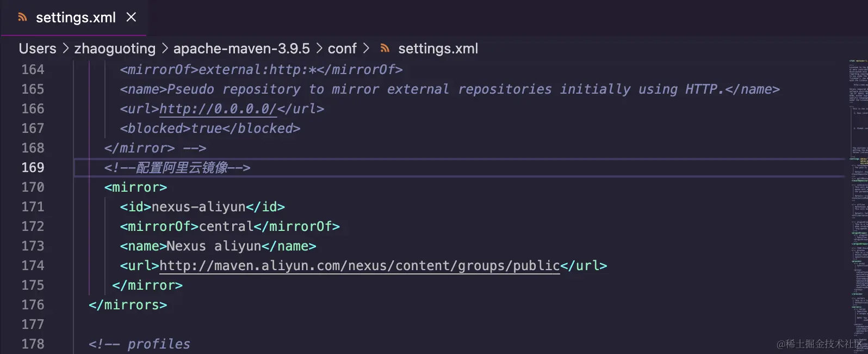Open the conf breadcrumb folder

coord(342,48)
